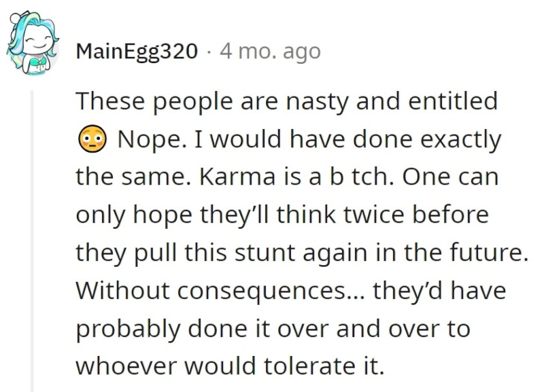Click the line 'only hope they'll think twice before'
Image resolution: width=544 pixels, height=392 pixels.
tap(282, 215)
